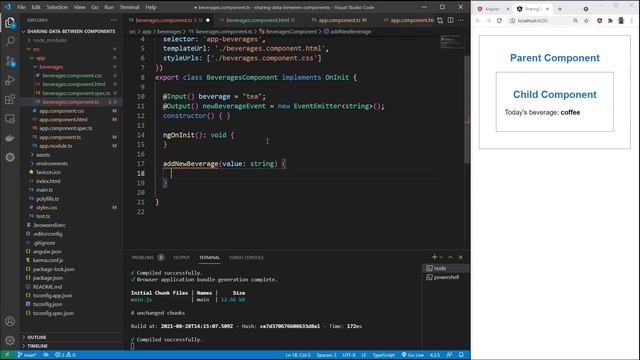
Task: Open a new tab in Chrome
Action: (x=560, y=9)
